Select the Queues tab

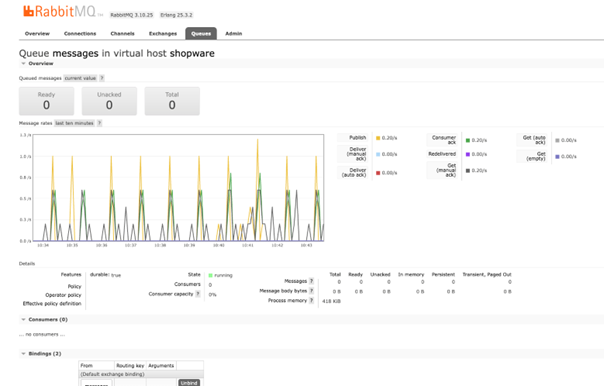pos(201,34)
